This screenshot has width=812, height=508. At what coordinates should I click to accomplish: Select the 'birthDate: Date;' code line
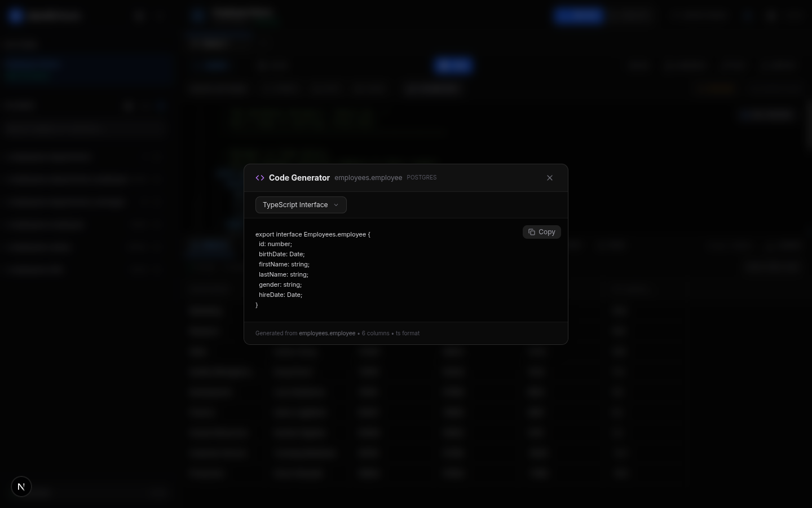[x=282, y=255]
